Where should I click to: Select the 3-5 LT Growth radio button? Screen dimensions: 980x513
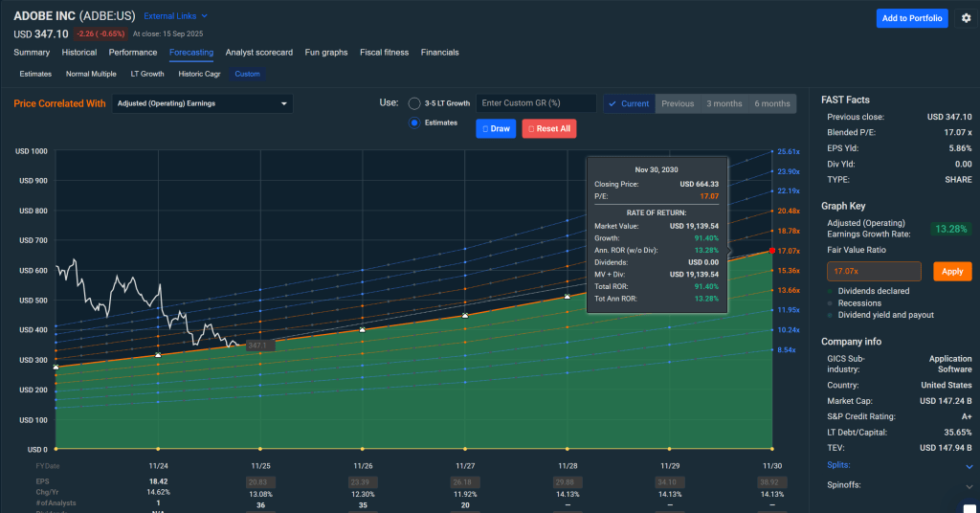414,103
